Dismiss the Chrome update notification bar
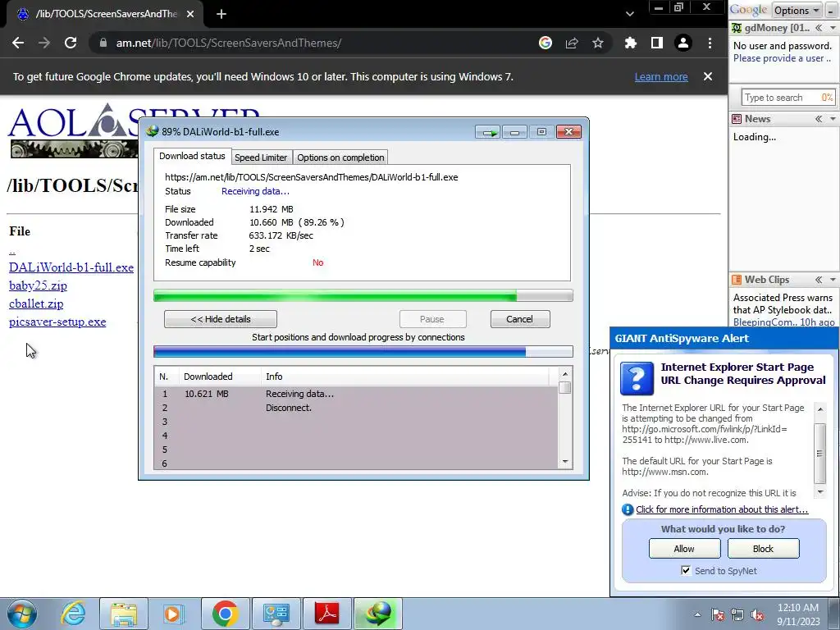The height and width of the screenshot is (630, 840). (708, 76)
